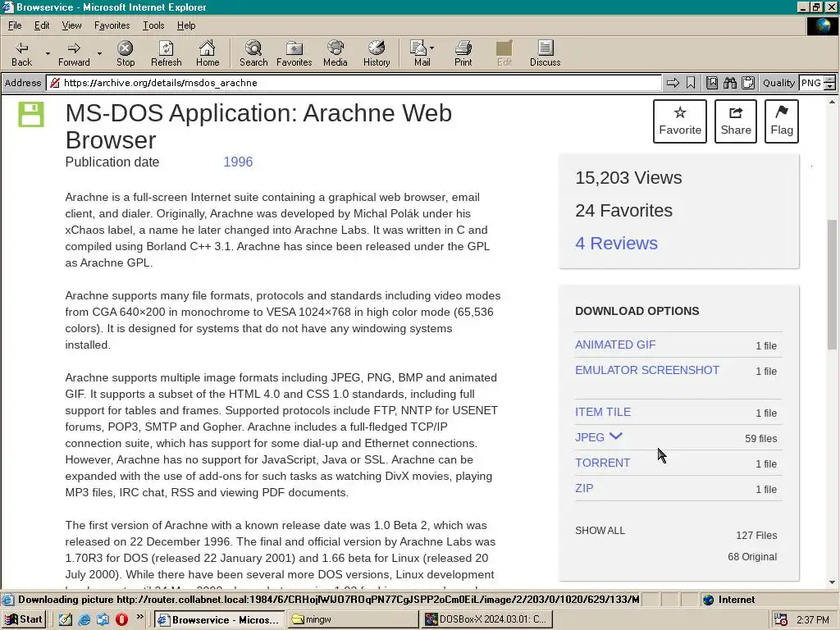Click the Favorite star button
The width and height of the screenshot is (840, 630).
680,121
